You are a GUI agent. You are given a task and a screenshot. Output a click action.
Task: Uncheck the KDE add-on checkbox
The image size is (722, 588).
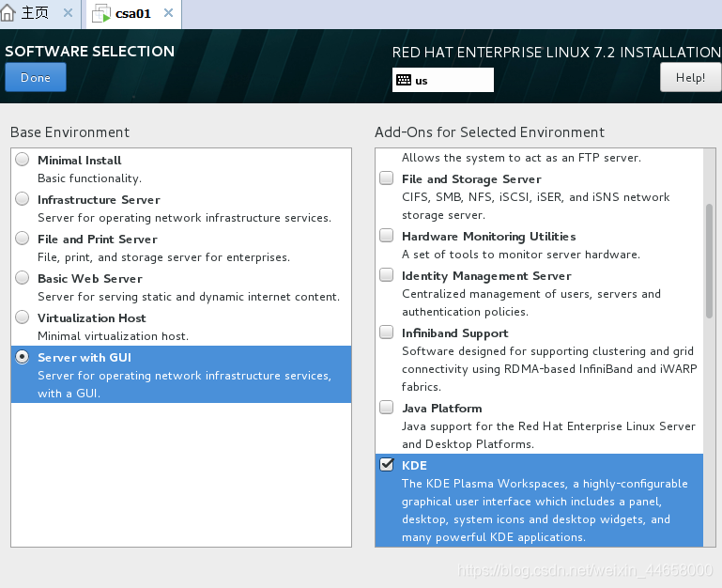point(386,465)
